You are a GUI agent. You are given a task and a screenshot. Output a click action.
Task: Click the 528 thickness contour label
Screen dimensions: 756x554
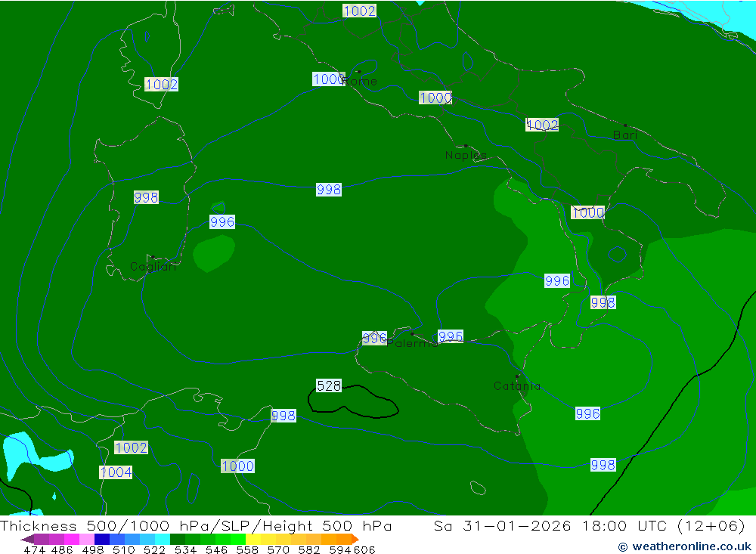point(329,385)
